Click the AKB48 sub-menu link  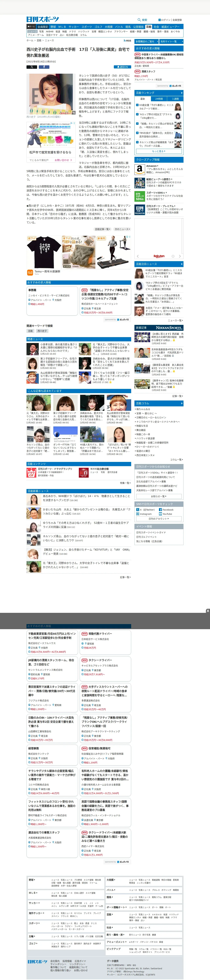pyautogui.click(x=50, y=32)
